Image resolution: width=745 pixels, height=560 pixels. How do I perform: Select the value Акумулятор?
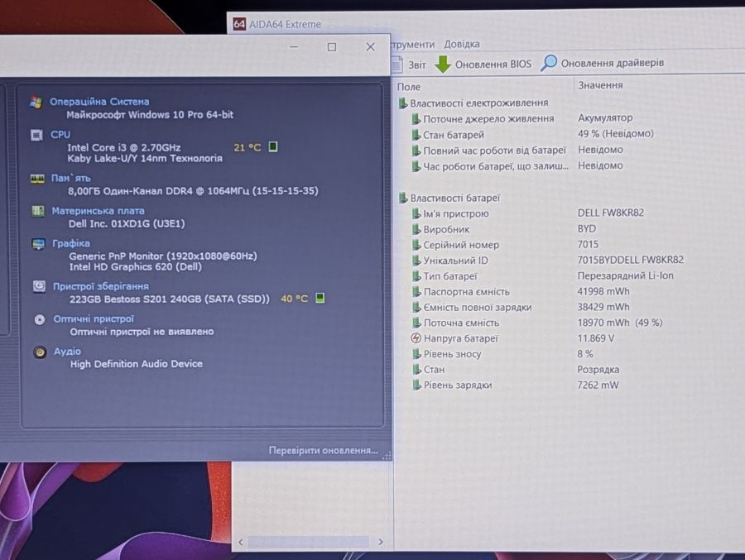(x=605, y=117)
